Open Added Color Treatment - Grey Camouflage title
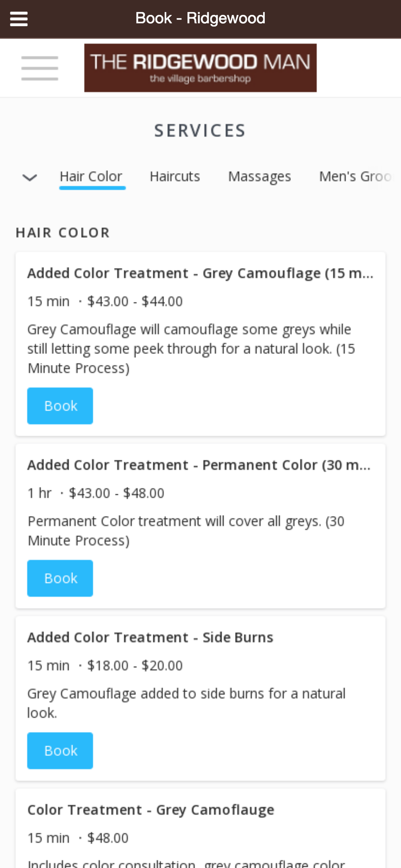Viewport: 401px width, 868px height. [200, 273]
